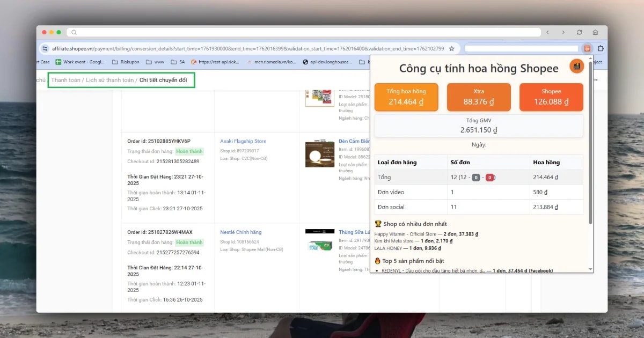644x338 pixels.
Task: Open the Shopee commission tool extension icon
Action: point(587,48)
